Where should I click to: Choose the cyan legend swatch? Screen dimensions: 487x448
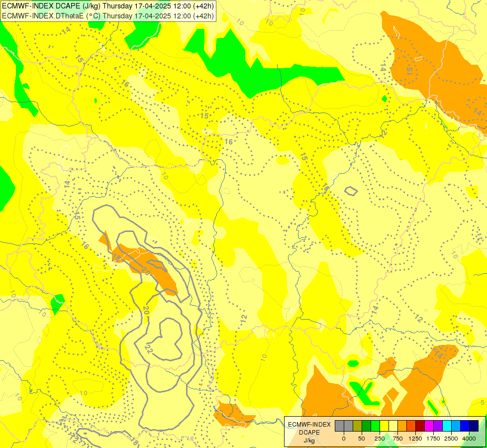pyautogui.click(x=447, y=426)
